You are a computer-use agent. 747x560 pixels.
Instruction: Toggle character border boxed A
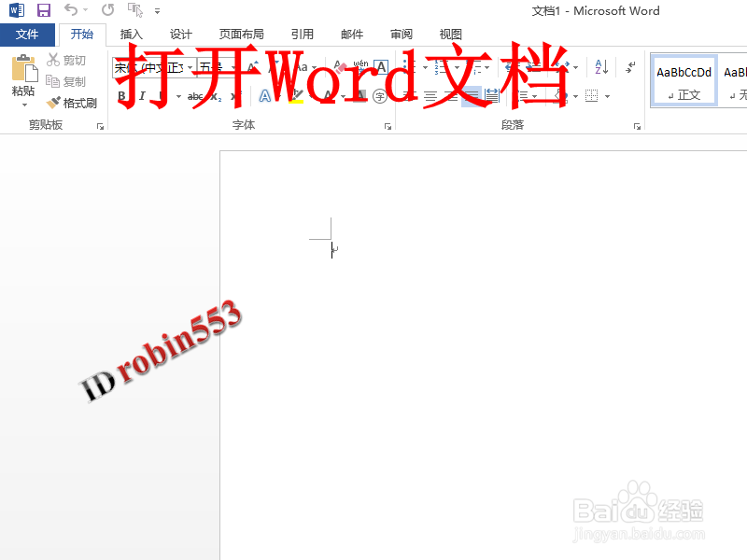click(381, 67)
